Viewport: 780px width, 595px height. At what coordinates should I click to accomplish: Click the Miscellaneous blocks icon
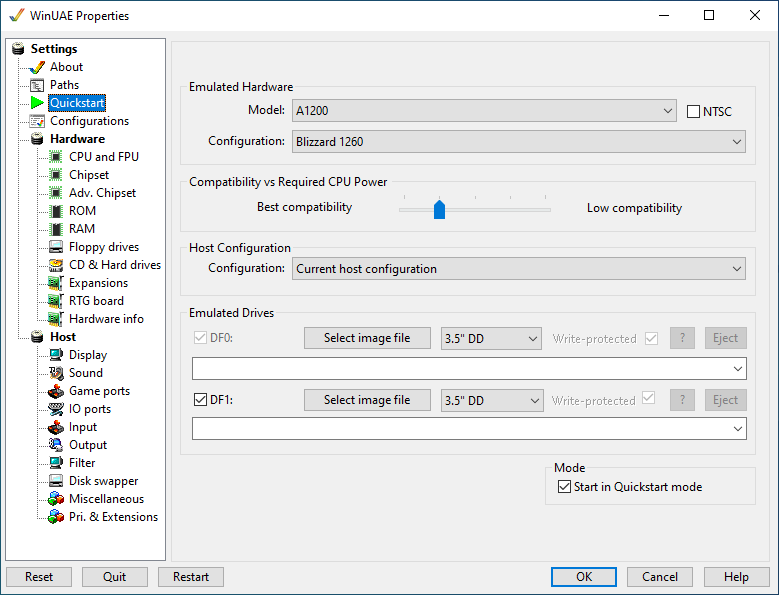tap(56, 499)
